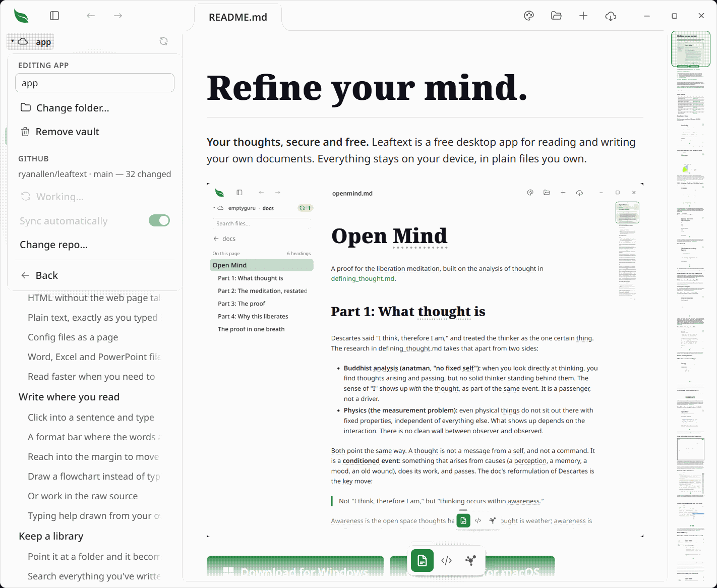Screen dimensions: 717x588
Task: Go to 'Draw a flowchart instead' outline entry
Action: [94, 477]
